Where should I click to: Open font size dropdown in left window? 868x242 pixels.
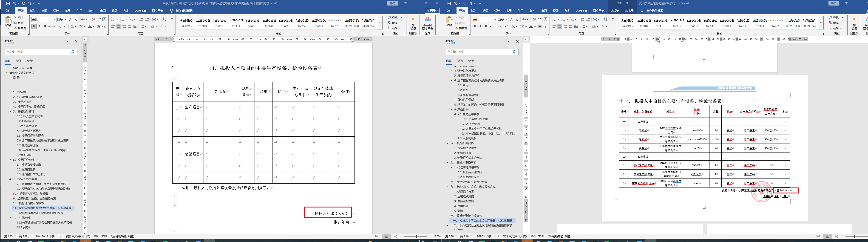[65, 20]
